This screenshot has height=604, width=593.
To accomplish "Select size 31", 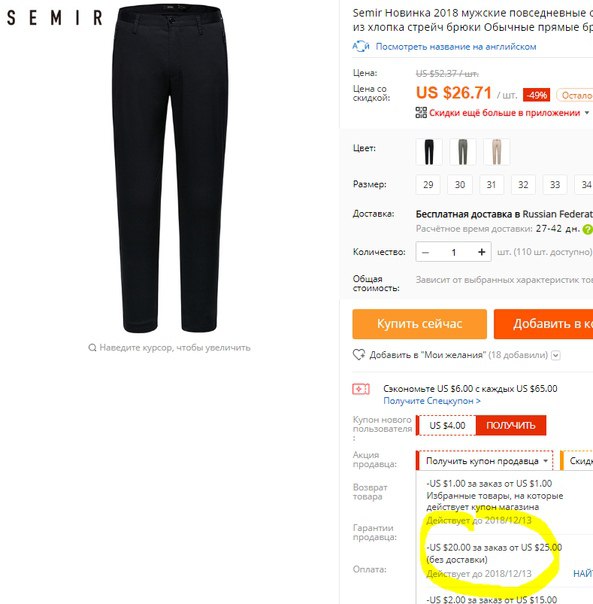I will coord(491,185).
